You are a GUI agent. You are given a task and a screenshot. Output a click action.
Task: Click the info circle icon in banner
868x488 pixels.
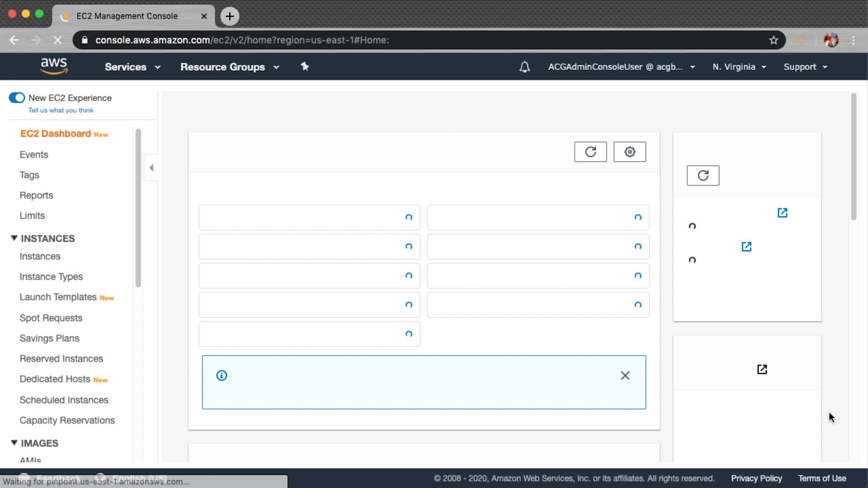click(222, 375)
